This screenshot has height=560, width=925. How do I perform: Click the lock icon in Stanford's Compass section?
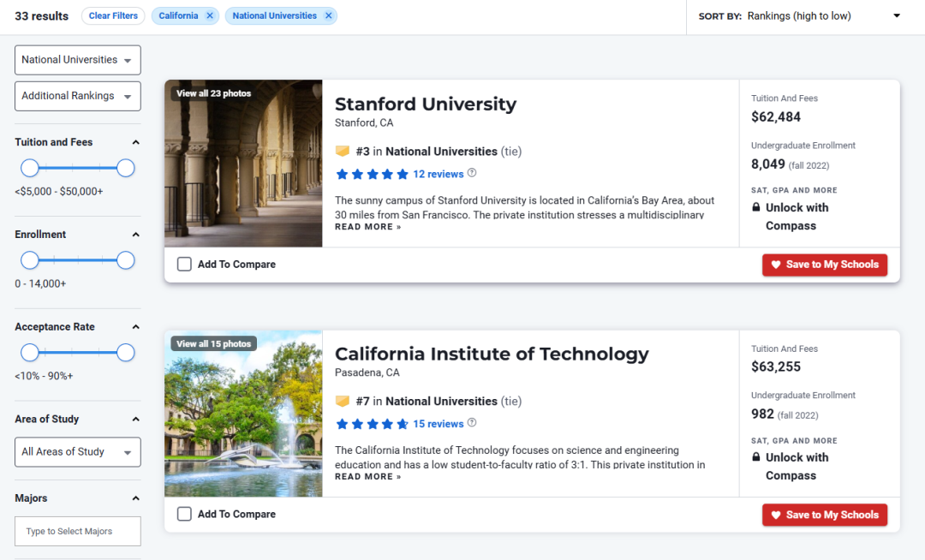[x=755, y=207]
